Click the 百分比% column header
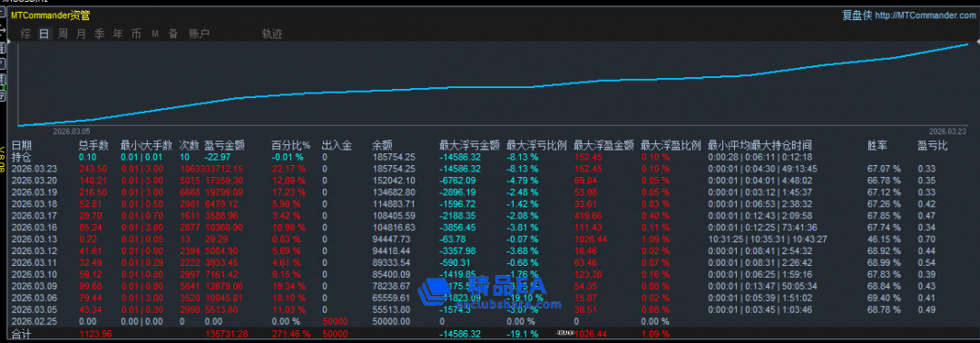This screenshot has width=980, height=343. pyautogui.click(x=290, y=145)
